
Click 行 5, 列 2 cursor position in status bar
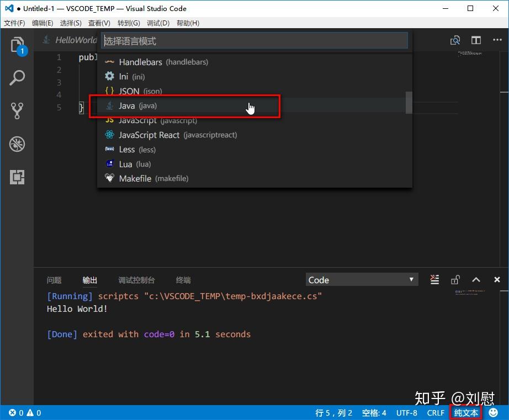pyautogui.click(x=333, y=413)
